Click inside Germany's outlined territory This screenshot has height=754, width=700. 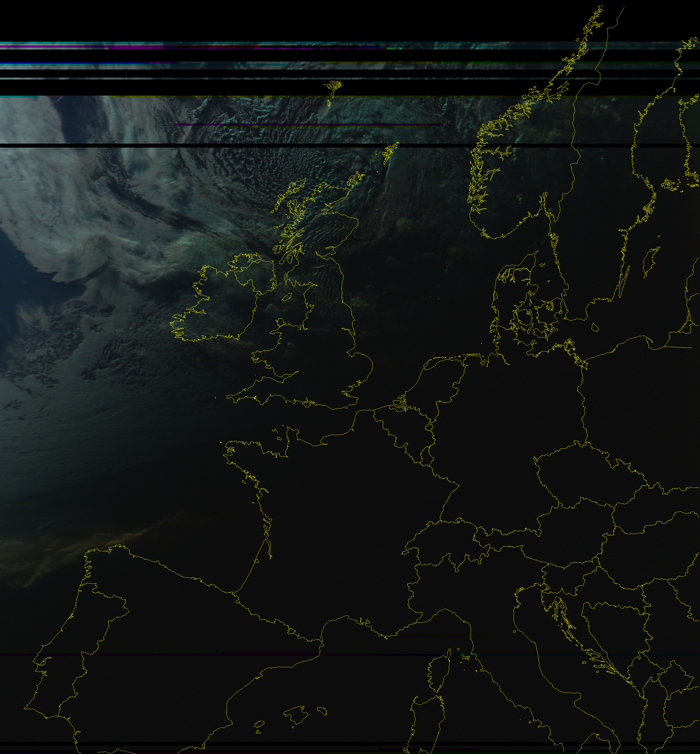pyautogui.click(x=507, y=436)
